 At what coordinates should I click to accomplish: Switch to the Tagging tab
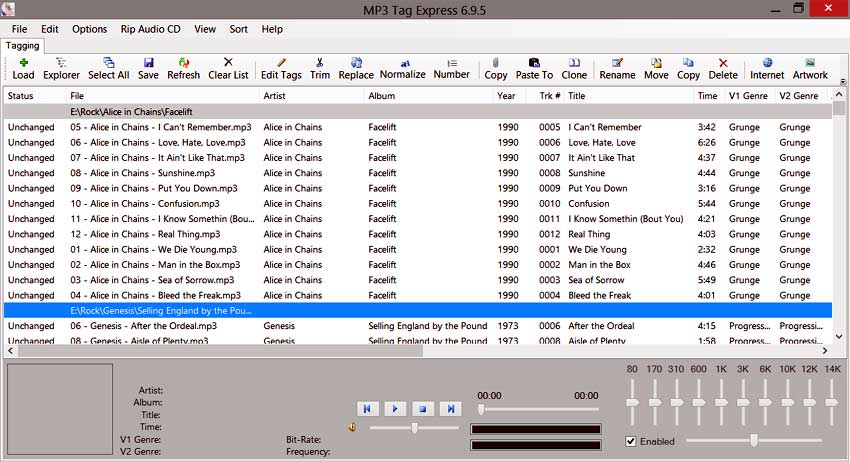22,46
